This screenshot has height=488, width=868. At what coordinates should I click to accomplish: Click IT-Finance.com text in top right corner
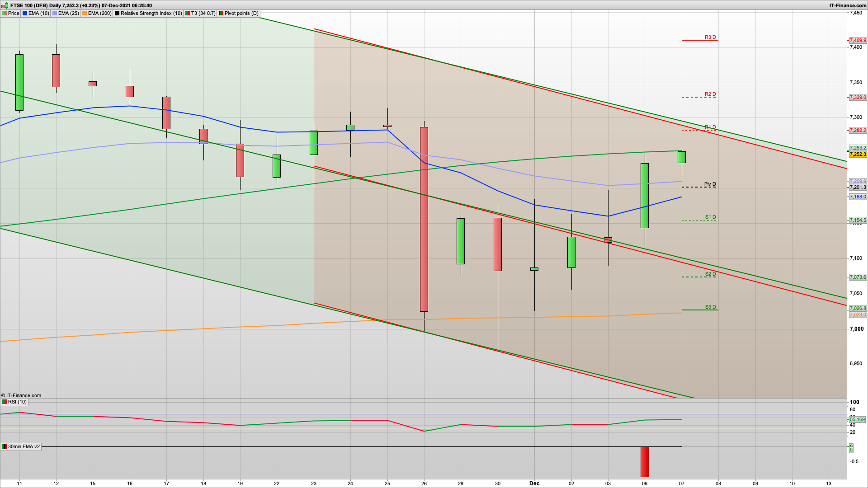pos(848,5)
